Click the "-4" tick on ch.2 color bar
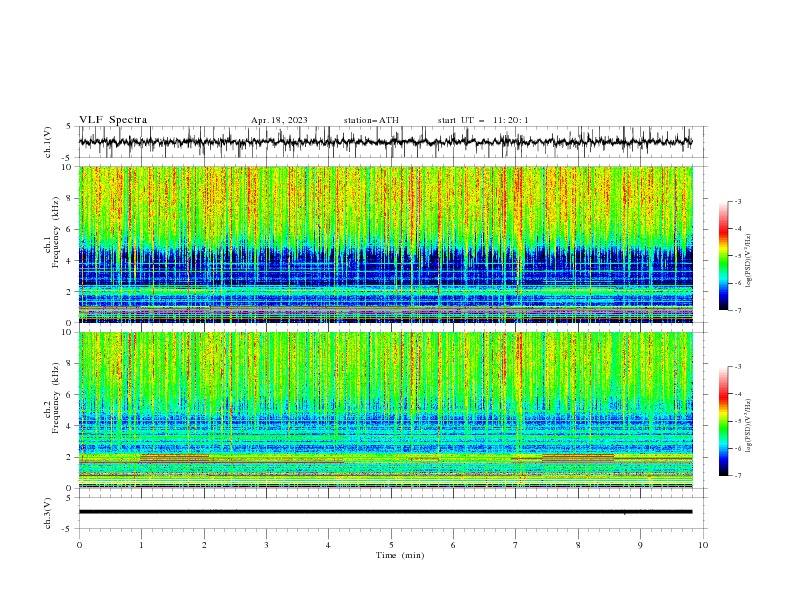 (737, 394)
